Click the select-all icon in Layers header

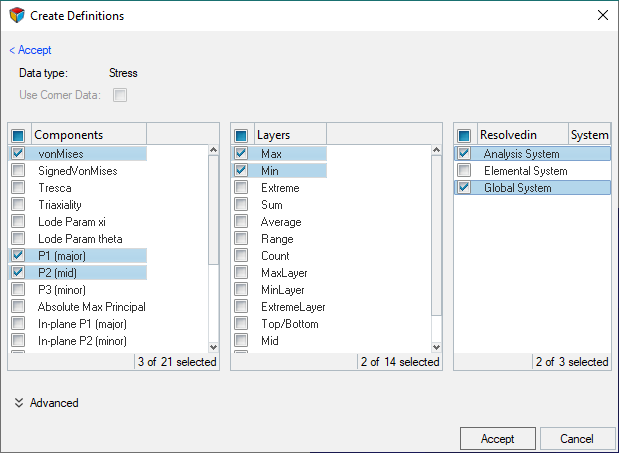[x=241, y=135]
